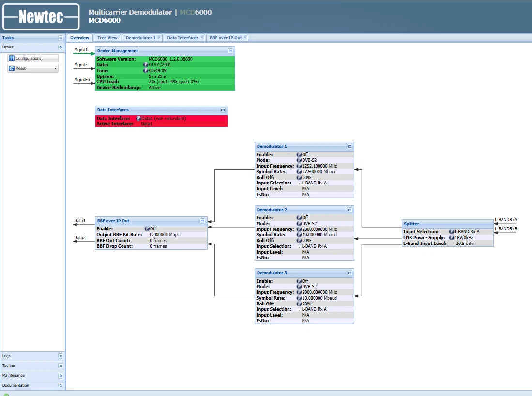Close the Demodulator 1 tab

point(159,37)
